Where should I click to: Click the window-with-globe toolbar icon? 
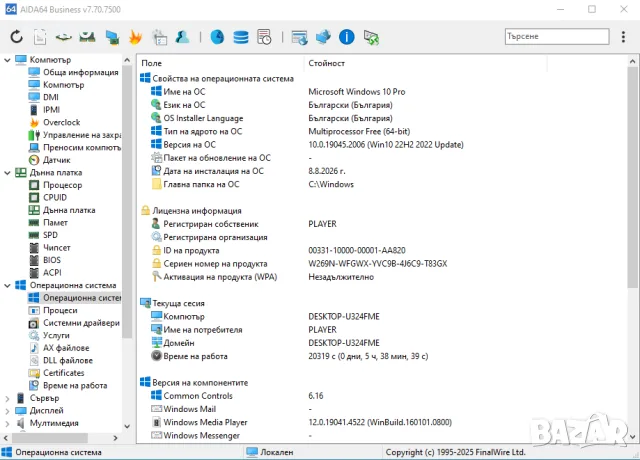point(300,37)
